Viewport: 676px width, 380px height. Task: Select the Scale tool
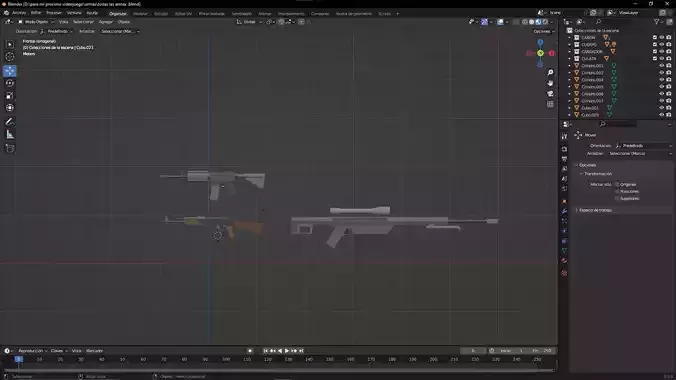[9, 95]
